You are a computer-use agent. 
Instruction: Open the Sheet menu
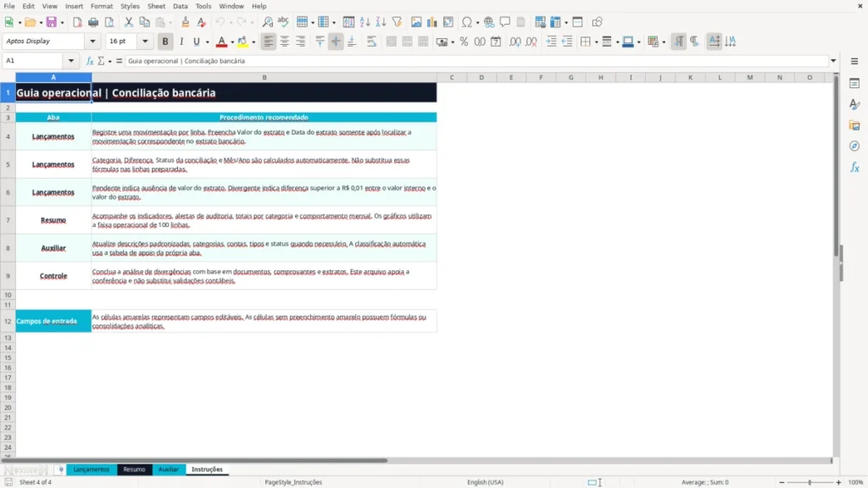156,6
